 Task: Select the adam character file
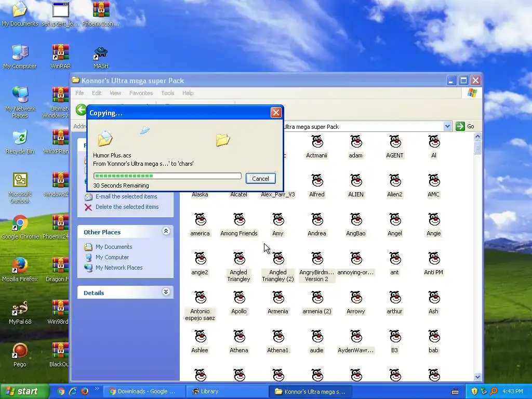point(356,147)
